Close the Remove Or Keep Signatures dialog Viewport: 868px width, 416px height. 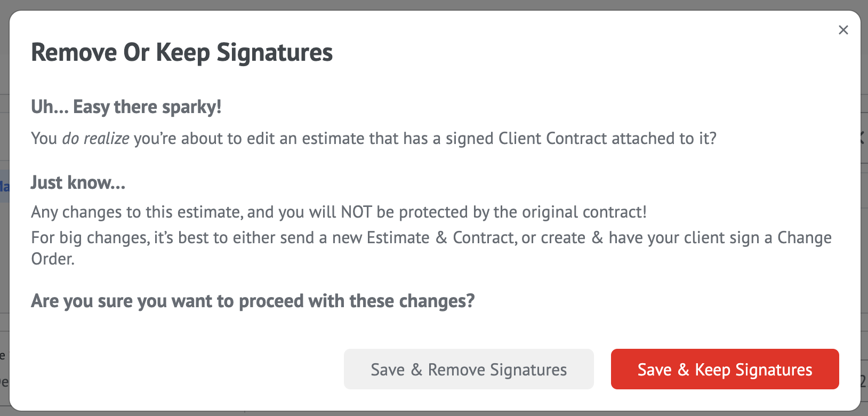point(843,30)
